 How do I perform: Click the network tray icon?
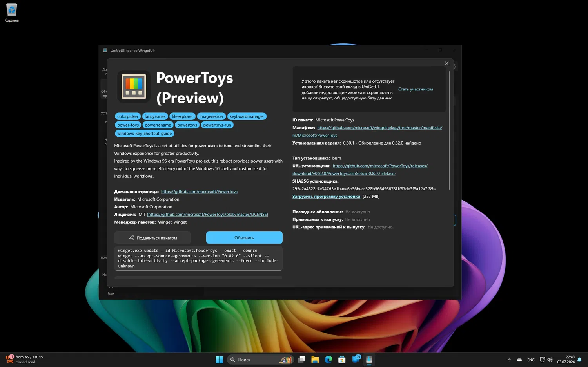pyautogui.click(x=543, y=360)
